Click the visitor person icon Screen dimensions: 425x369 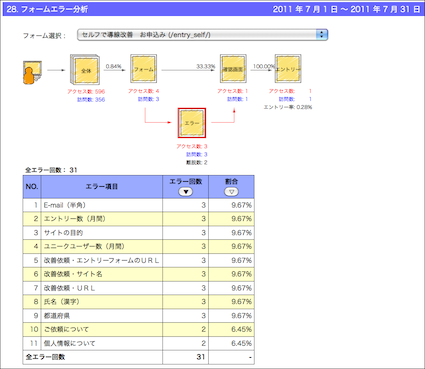32,72
